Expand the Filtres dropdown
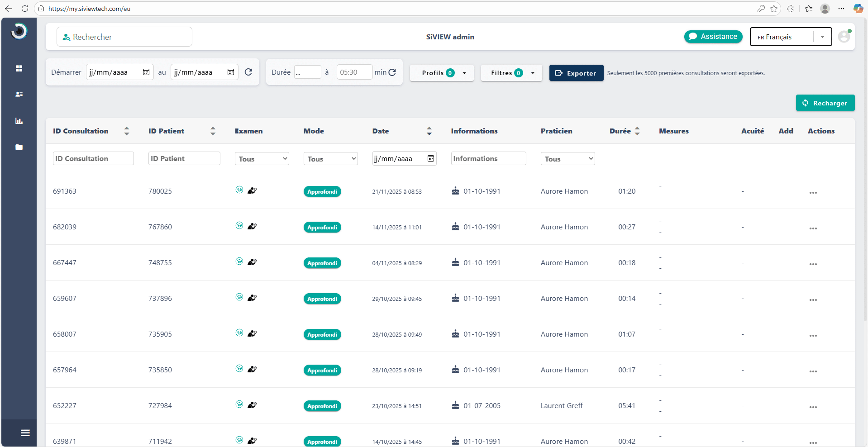The image size is (868, 447). click(x=511, y=73)
